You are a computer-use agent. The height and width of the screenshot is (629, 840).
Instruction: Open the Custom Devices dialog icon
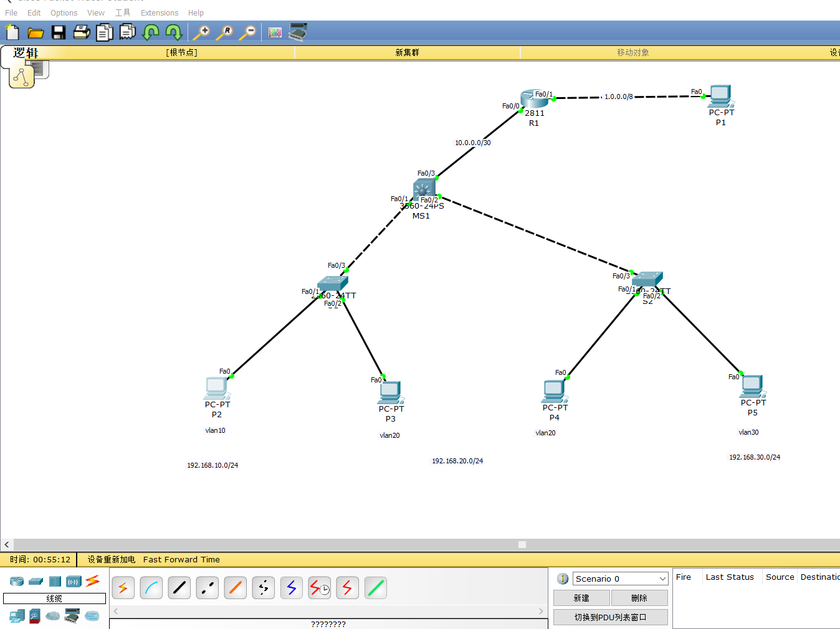tap(298, 32)
